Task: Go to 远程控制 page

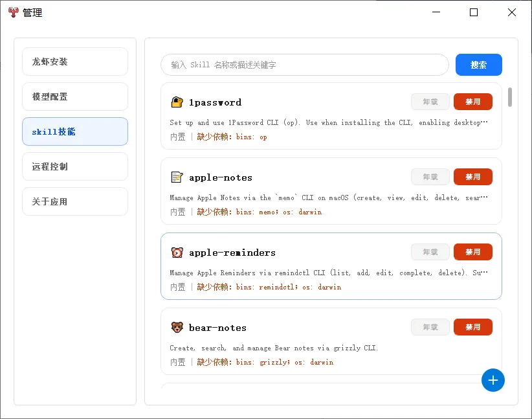Action: 75,166
